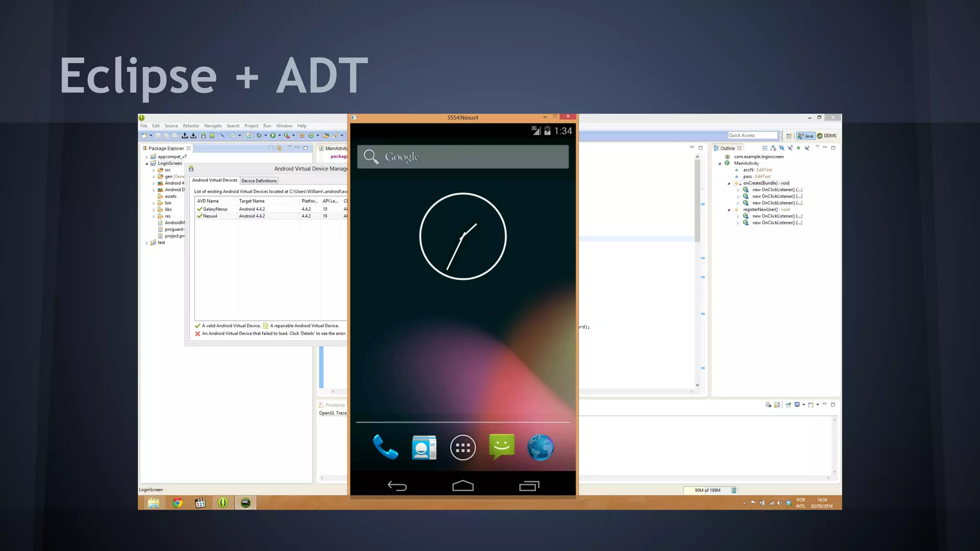Click the New Java Package toolbar icon
This screenshot has width=980, height=551.
302,136
